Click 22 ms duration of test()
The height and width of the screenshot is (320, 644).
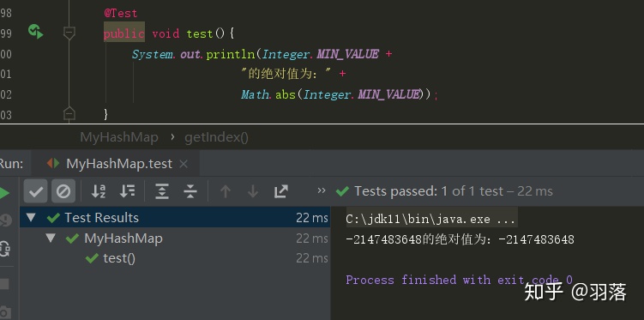coord(312,258)
